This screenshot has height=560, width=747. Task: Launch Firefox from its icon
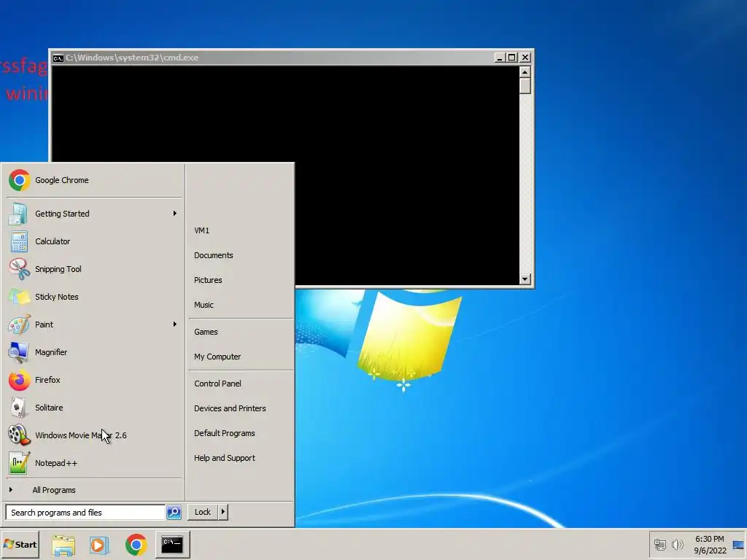(19, 380)
